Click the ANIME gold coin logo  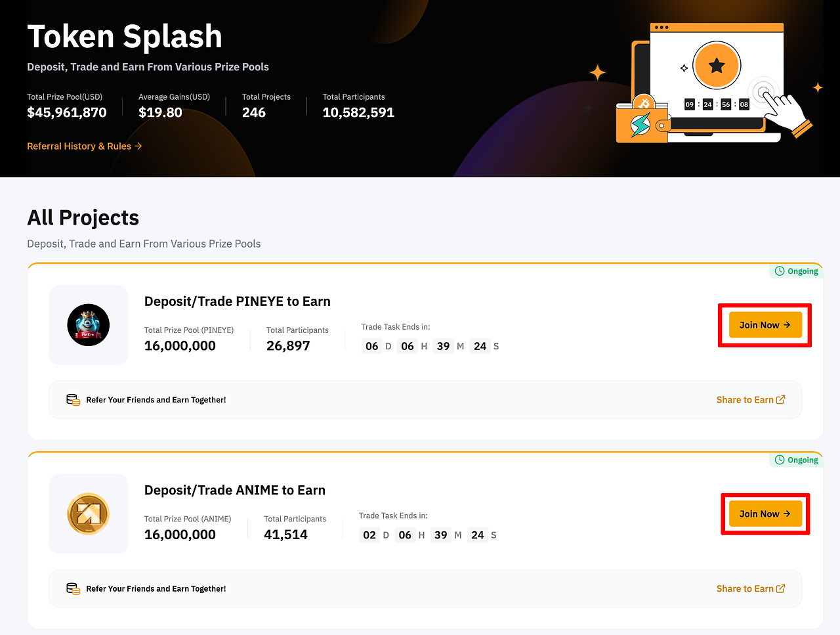click(x=88, y=514)
